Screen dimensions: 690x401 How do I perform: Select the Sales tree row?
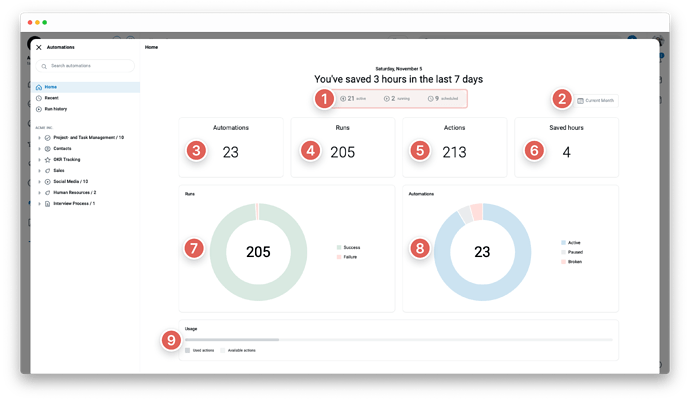(86, 171)
